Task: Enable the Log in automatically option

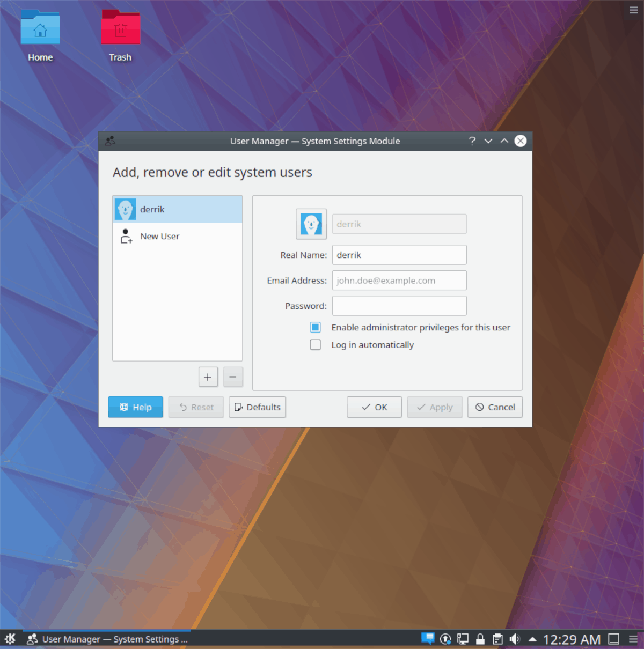Action: [x=315, y=345]
